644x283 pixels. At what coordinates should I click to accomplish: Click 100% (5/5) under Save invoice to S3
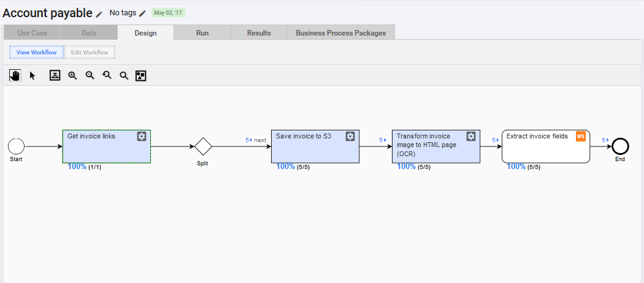click(293, 167)
